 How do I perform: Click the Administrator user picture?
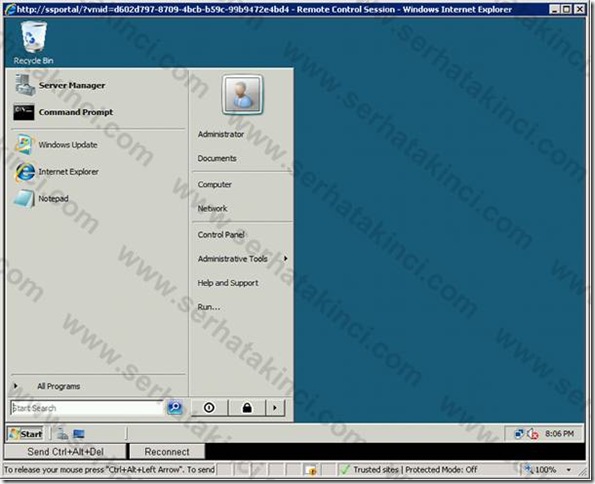coord(242,95)
